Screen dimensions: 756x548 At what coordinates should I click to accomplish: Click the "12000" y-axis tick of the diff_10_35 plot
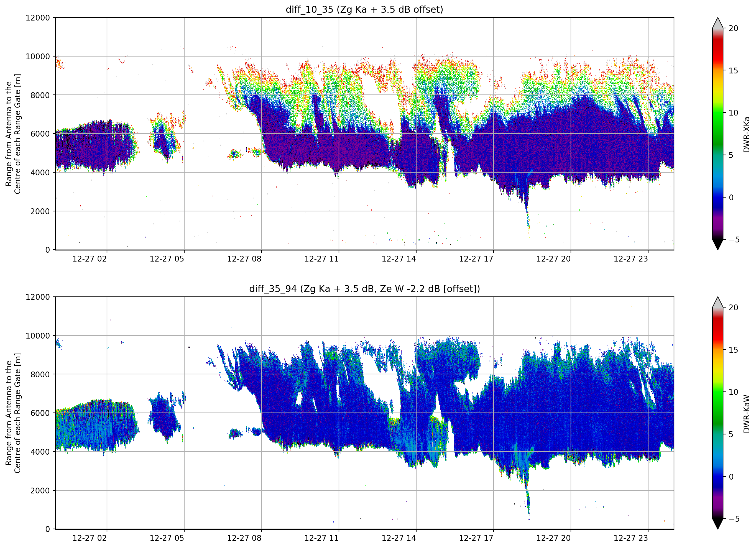(38, 18)
